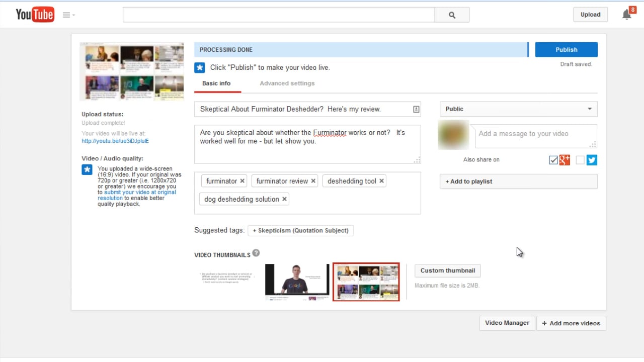Viewport: 644px width, 362px height.
Task: Click the translate icon in title field
Action: click(416, 109)
